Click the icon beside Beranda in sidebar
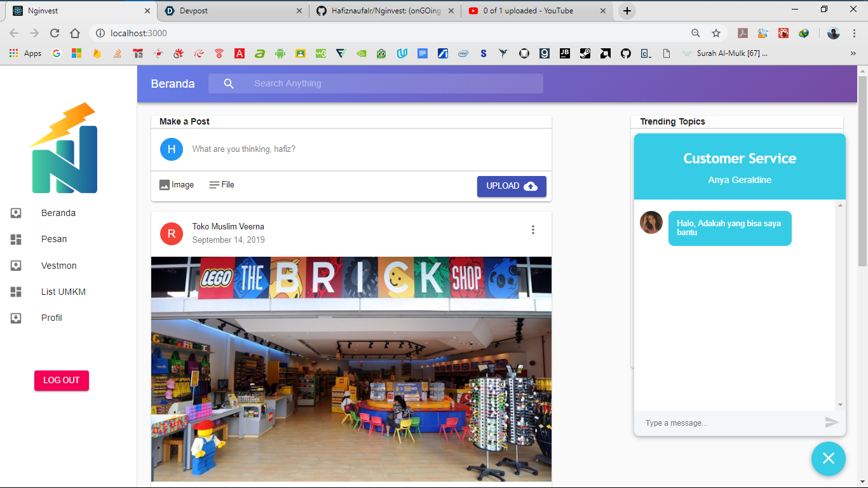The image size is (868, 488). pos(16,213)
